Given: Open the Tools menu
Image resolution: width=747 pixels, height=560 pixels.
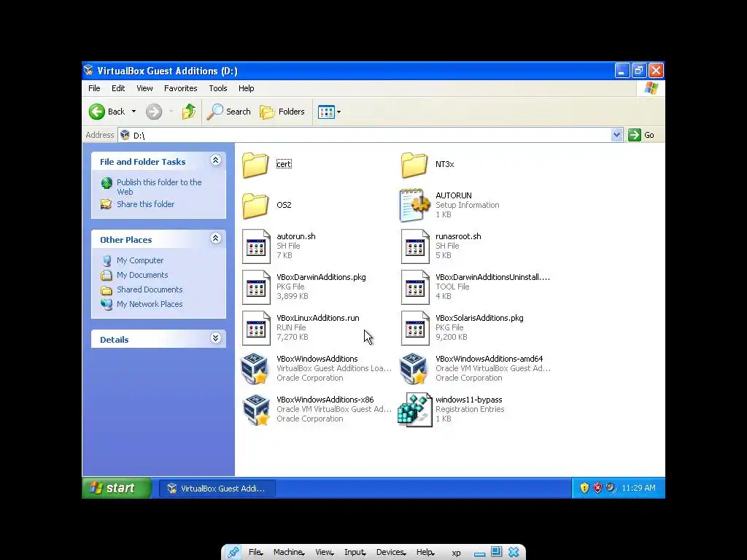Looking at the screenshot, I should (217, 88).
